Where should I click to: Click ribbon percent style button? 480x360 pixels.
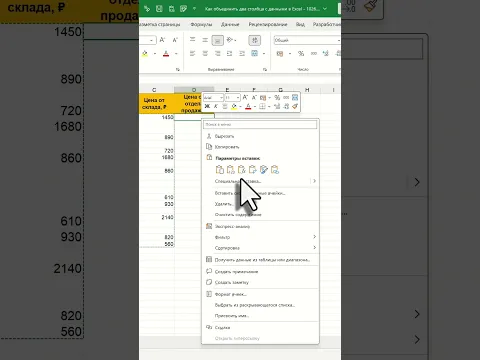pos(301,53)
